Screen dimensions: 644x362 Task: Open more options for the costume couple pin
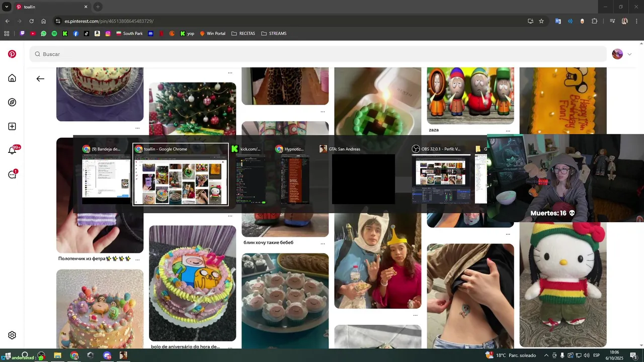pyautogui.click(x=415, y=315)
